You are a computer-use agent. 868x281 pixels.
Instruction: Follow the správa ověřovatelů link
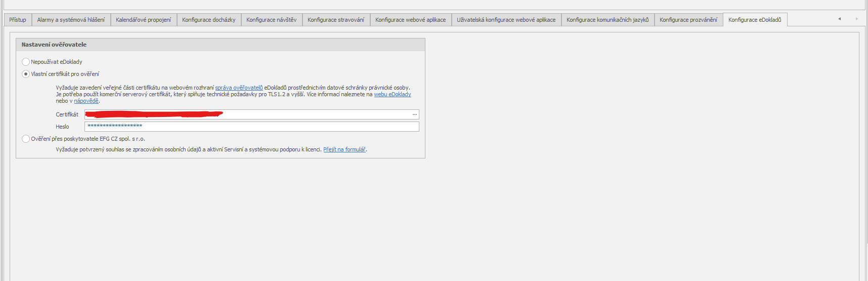click(239, 88)
